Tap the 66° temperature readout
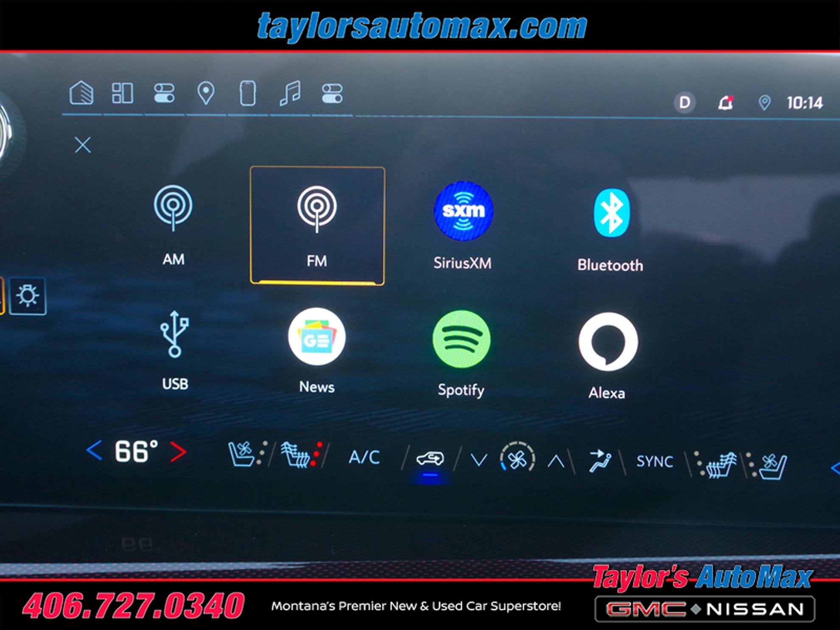 click(x=136, y=451)
